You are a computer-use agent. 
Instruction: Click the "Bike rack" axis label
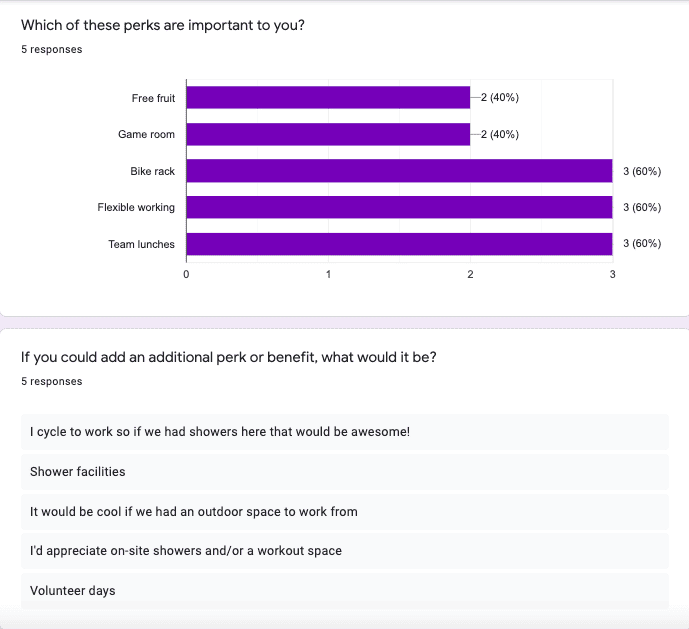(x=152, y=171)
